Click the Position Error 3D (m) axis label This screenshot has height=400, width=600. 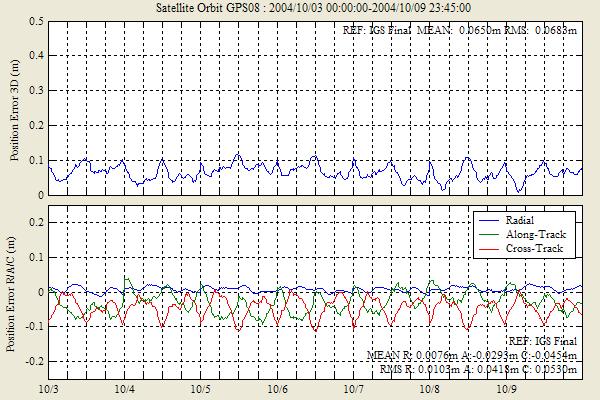(x=13, y=108)
